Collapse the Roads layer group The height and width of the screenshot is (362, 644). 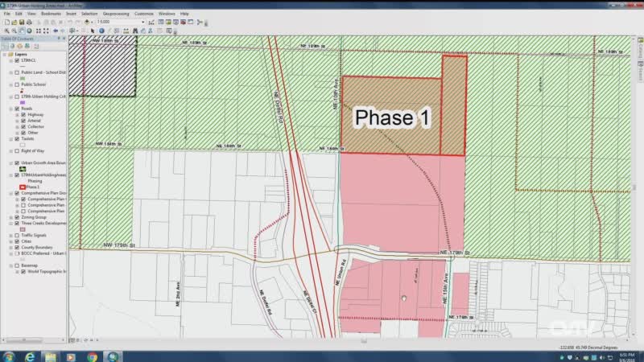coord(10,109)
